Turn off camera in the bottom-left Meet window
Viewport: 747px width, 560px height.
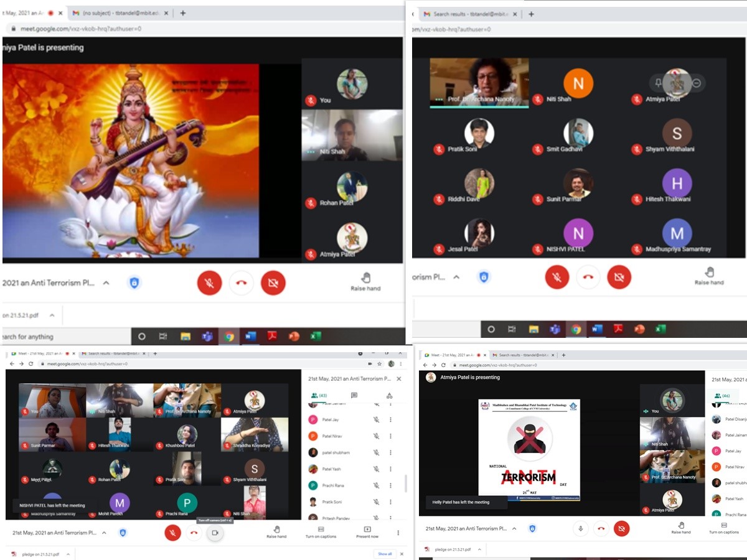(215, 533)
